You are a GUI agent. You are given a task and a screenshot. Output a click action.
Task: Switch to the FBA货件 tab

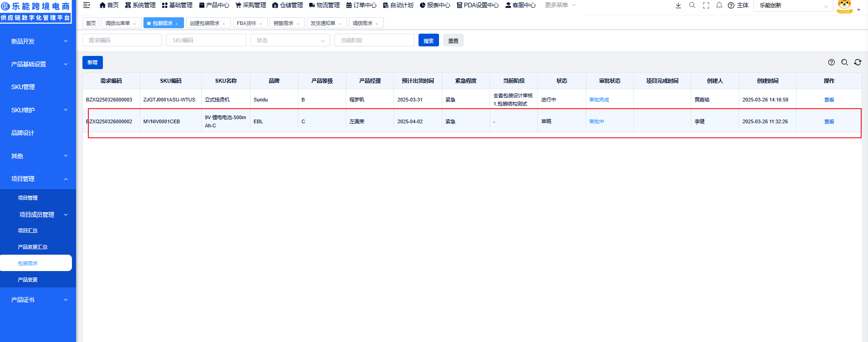[x=249, y=23]
